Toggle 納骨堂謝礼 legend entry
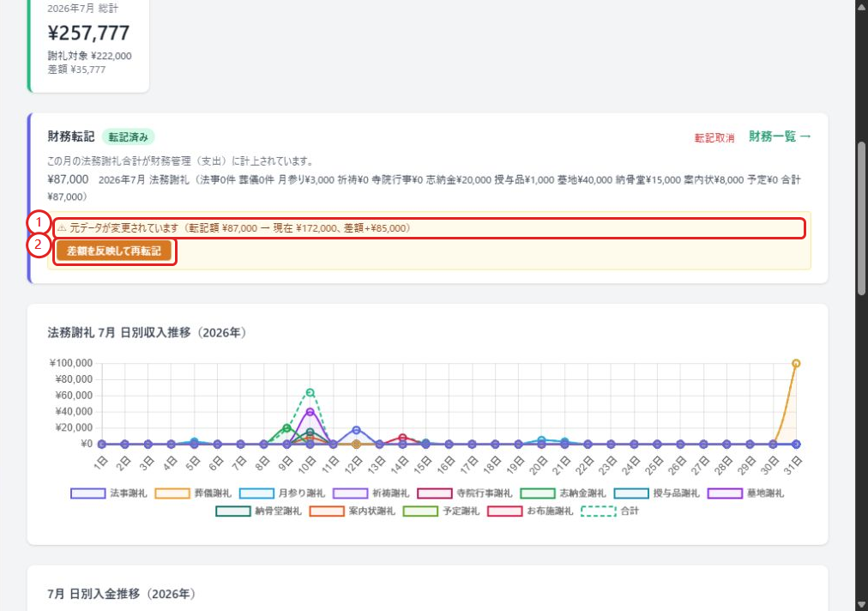The width and height of the screenshot is (868, 611). pyautogui.click(x=258, y=511)
